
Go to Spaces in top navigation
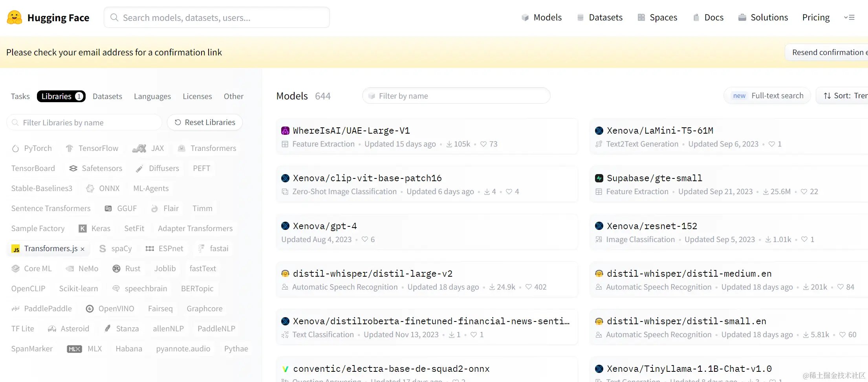tap(657, 17)
